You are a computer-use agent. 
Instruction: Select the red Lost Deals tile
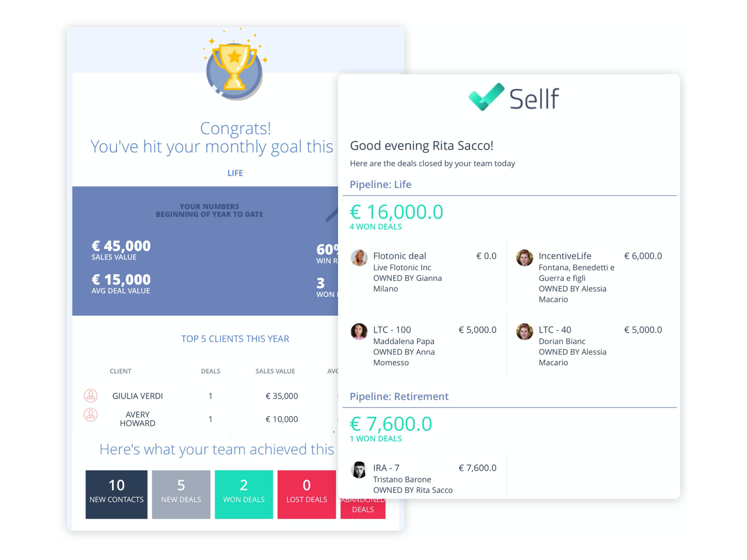(306, 494)
